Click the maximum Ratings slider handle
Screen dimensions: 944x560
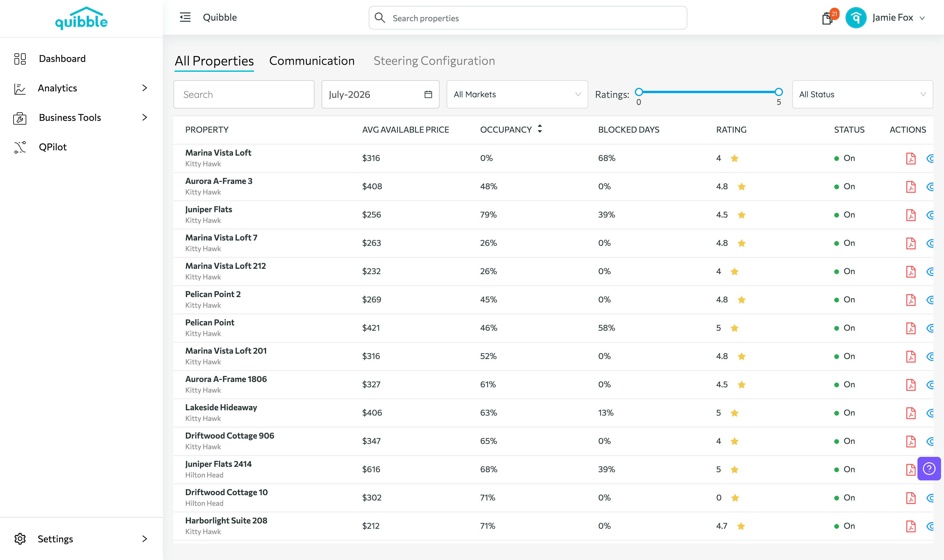[x=778, y=92]
